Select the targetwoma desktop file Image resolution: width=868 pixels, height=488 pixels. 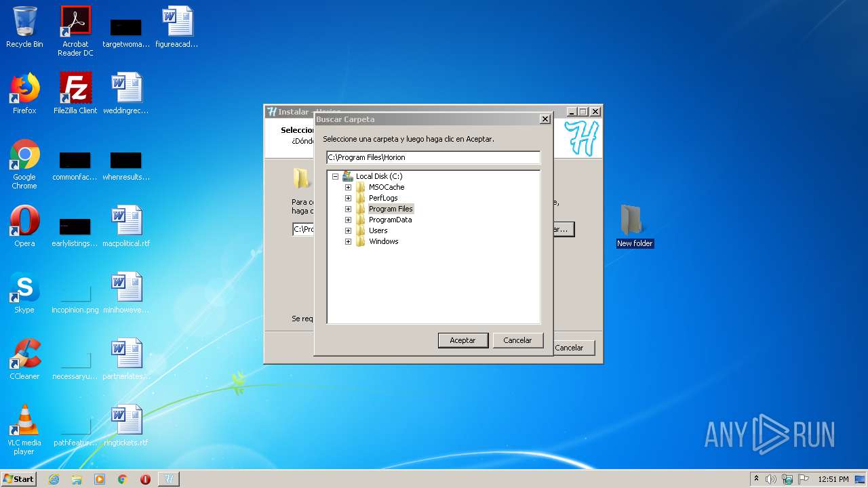(126, 31)
